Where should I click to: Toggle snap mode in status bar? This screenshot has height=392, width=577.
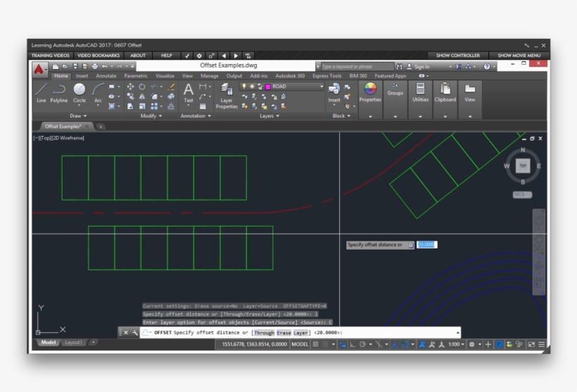point(325,345)
